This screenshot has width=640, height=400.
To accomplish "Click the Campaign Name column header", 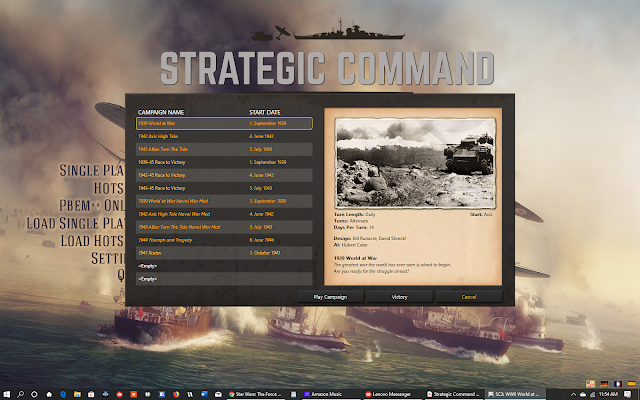I will point(161,112).
